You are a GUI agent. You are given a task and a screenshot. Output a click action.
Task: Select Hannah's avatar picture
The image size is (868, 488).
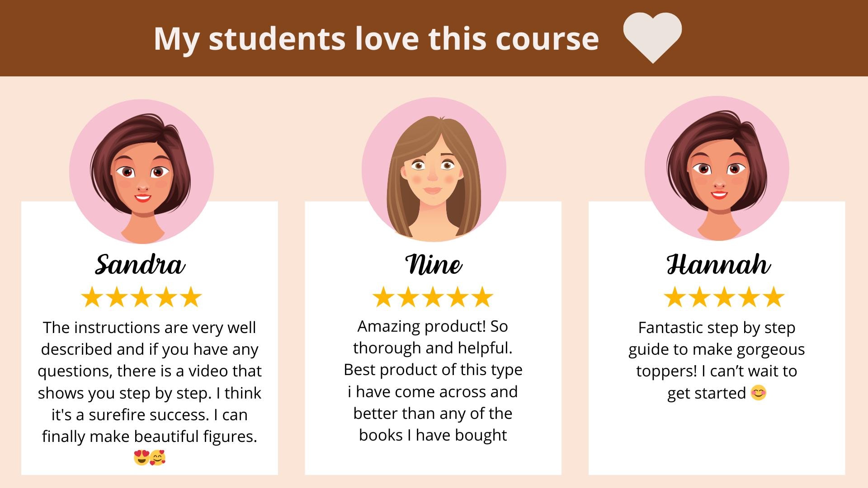tap(717, 168)
